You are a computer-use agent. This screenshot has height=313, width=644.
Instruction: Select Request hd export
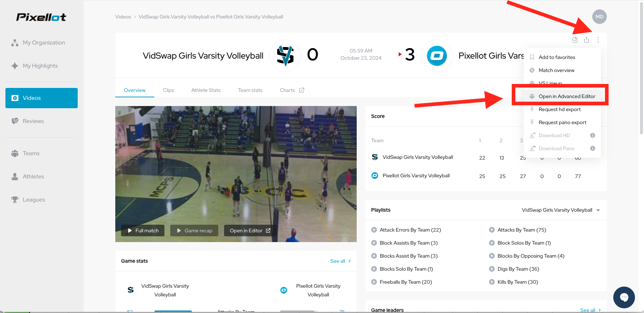pyautogui.click(x=562, y=109)
